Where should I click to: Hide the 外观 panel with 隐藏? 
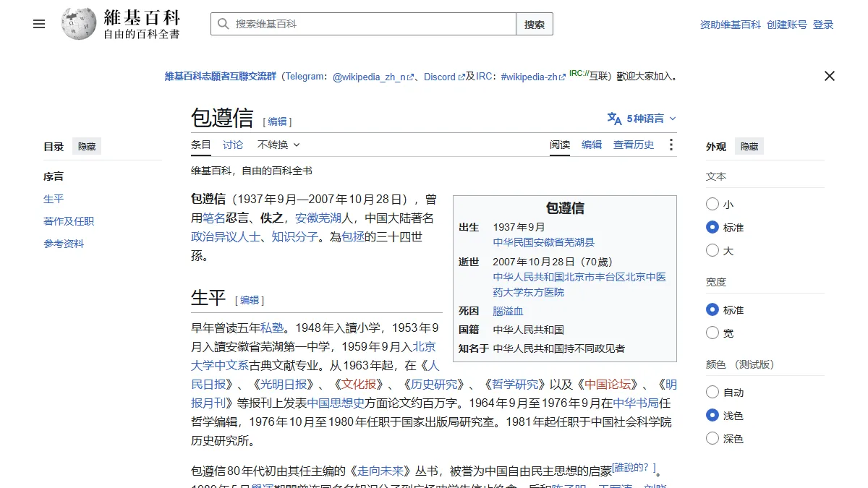coord(749,147)
